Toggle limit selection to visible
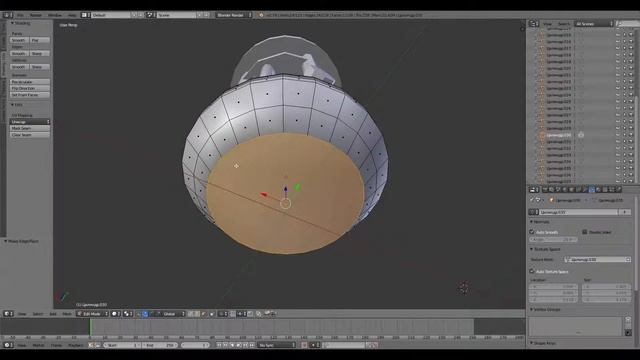This screenshot has height=360, width=640. pos(212,314)
